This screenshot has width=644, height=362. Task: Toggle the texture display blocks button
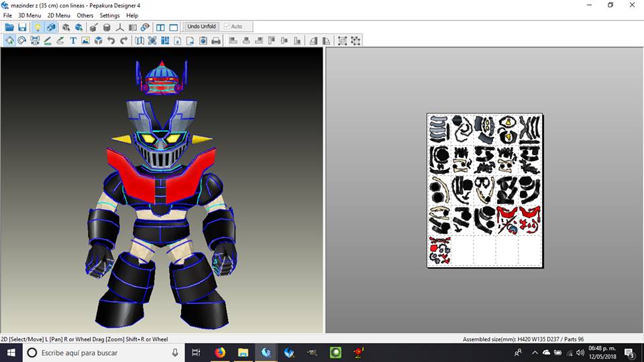[x=51, y=28]
